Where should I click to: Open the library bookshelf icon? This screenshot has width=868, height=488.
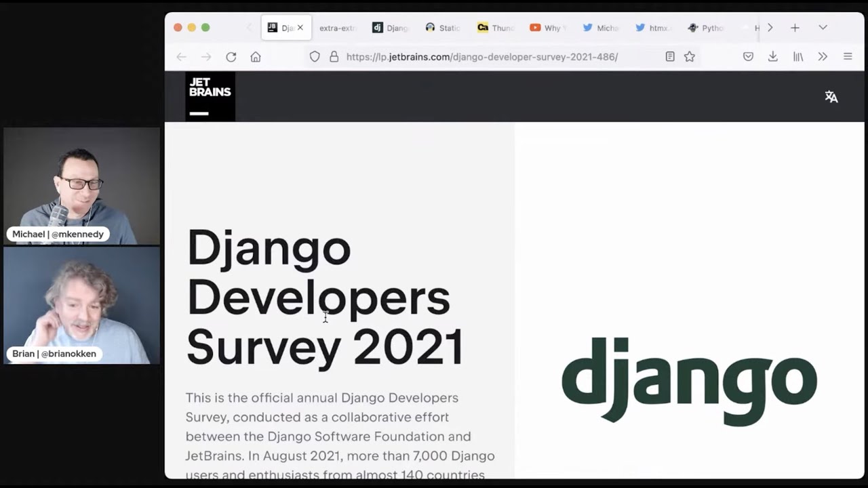pos(798,57)
